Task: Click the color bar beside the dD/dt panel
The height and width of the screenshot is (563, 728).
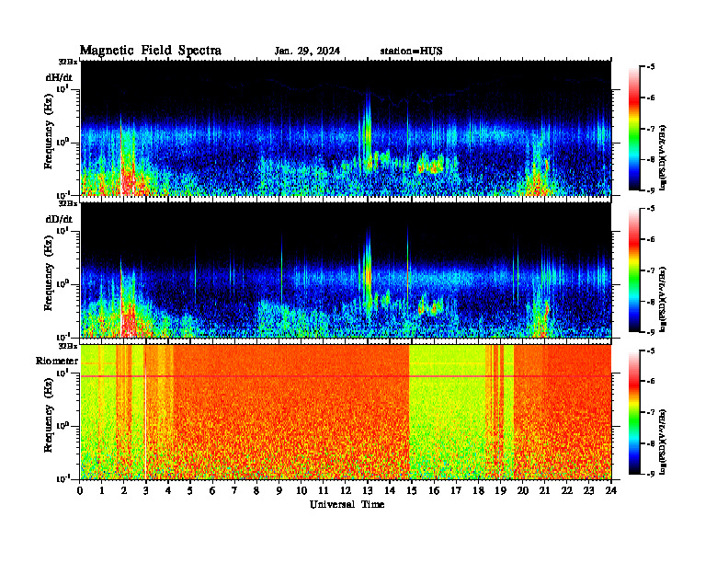Action: [633, 270]
